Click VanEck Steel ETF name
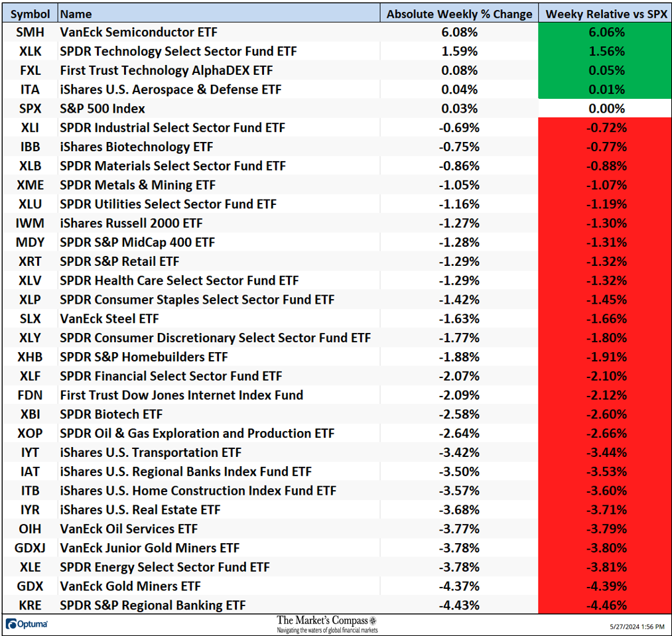672x636 pixels. [x=109, y=319]
